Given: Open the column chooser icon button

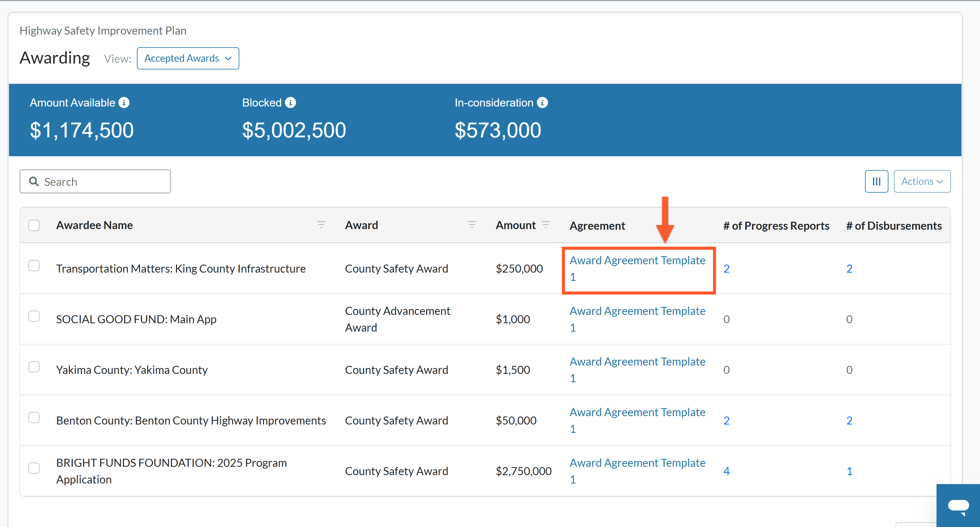Looking at the screenshot, I should click(876, 181).
